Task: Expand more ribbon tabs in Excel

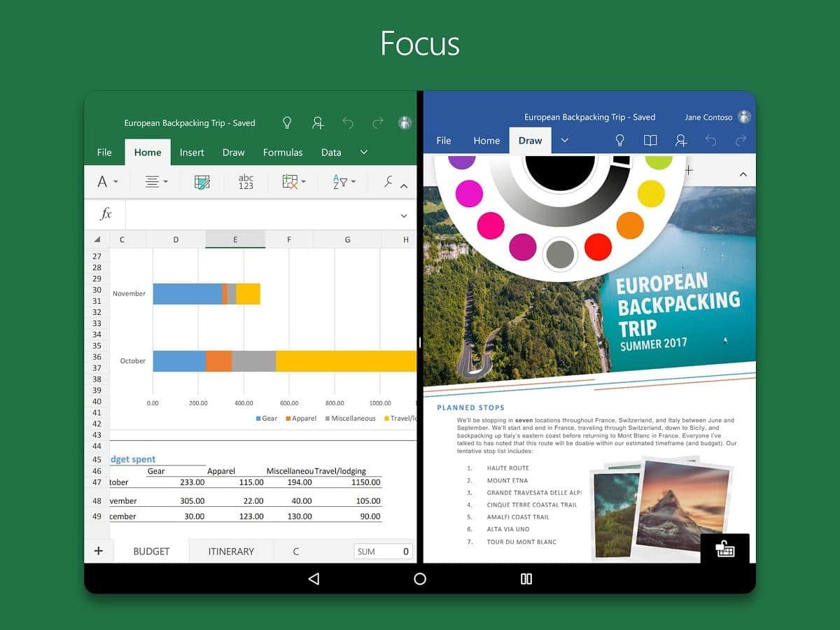Action: point(363,152)
